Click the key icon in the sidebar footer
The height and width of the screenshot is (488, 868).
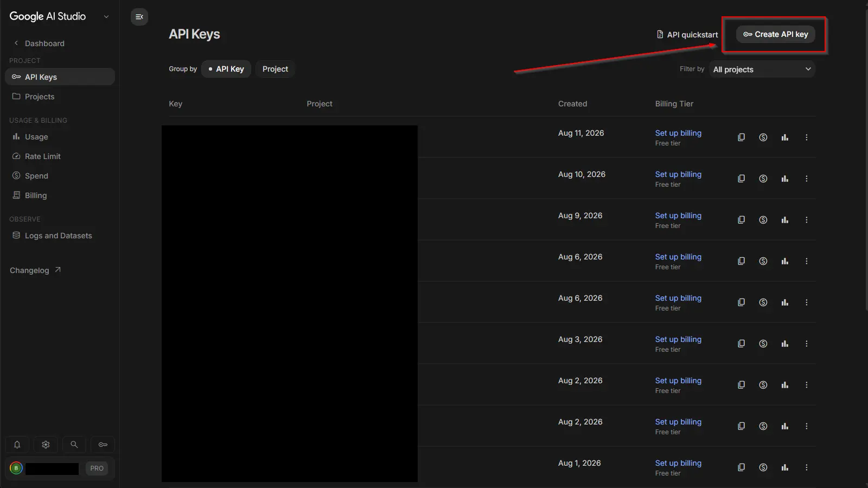pyautogui.click(x=103, y=445)
